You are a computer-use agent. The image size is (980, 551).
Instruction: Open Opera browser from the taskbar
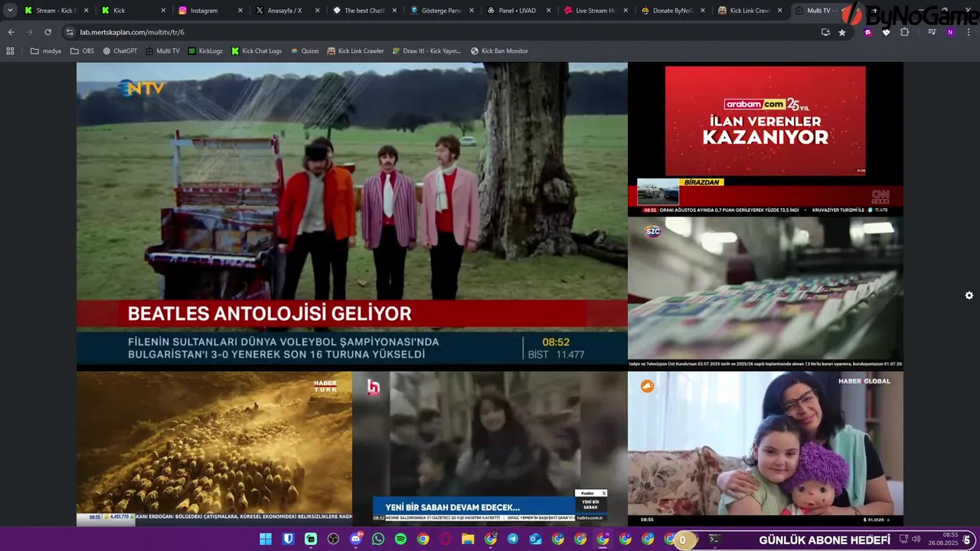[446, 540]
